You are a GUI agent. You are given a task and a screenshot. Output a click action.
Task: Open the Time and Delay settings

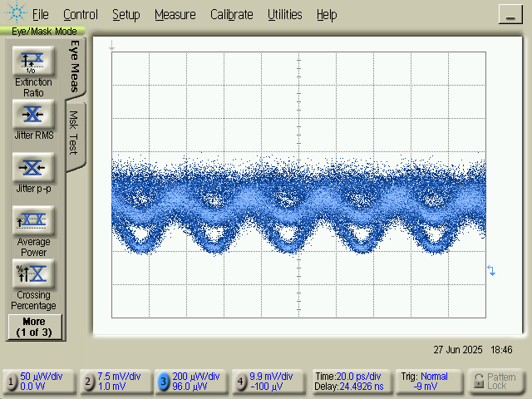click(x=349, y=382)
